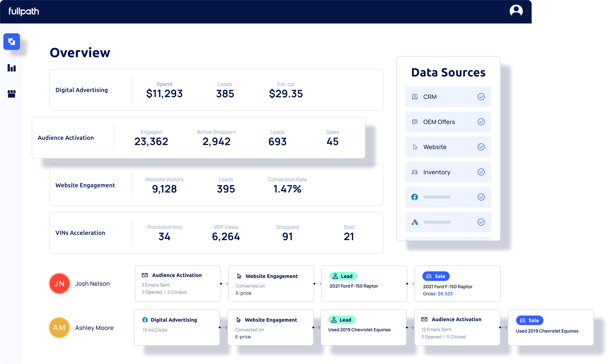Toggle the Website data source checkmark
The width and height of the screenshot is (608, 364).
pos(481,147)
